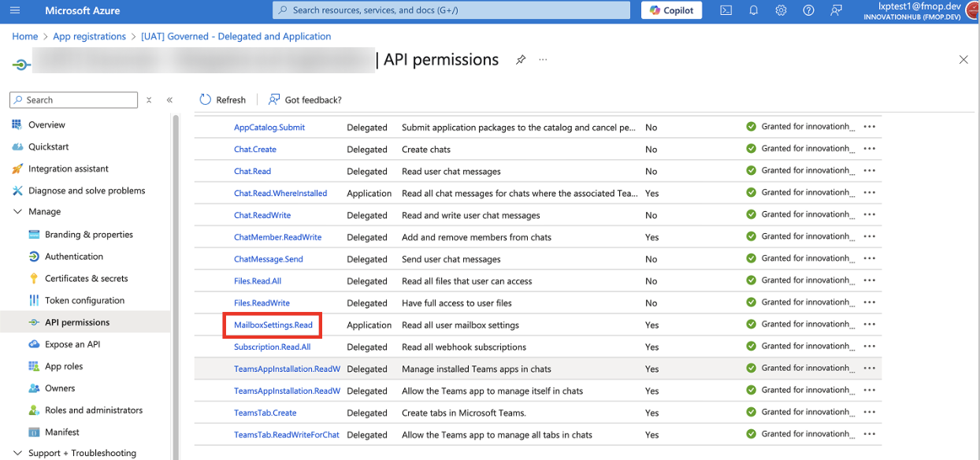Viewport: 980px width, 460px height.
Task: Launch Cloud Shell from the top bar
Action: coord(726,10)
